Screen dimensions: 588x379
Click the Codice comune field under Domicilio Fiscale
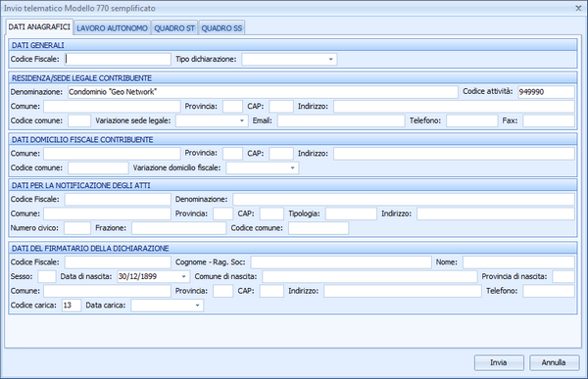click(98, 167)
